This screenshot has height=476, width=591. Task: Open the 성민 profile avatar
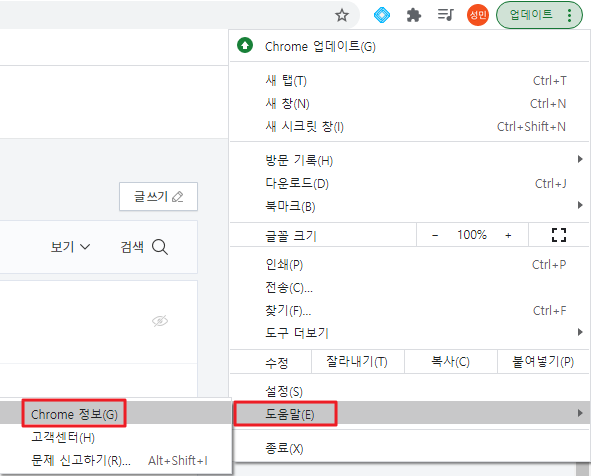478,15
